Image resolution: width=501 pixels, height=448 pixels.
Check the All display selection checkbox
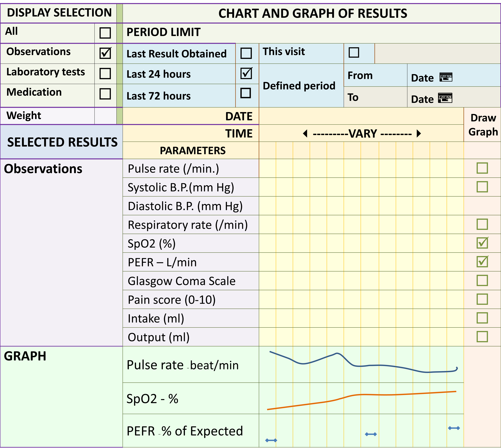pyautogui.click(x=105, y=33)
